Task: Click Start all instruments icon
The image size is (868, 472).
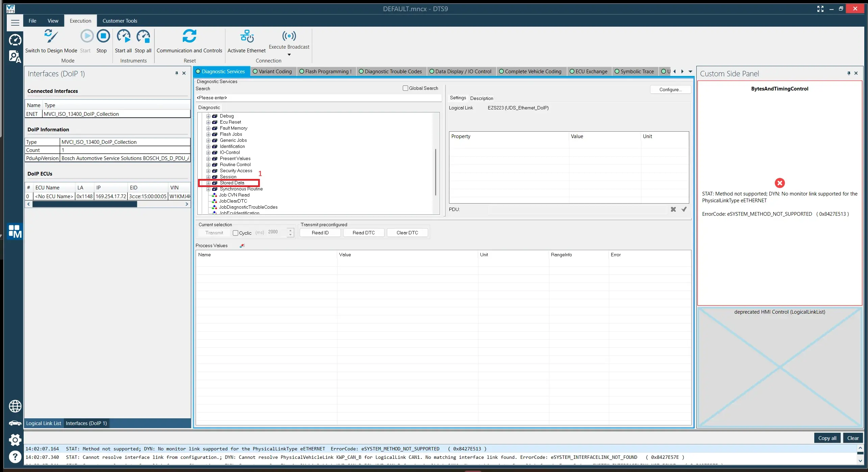Action: coord(124,36)
